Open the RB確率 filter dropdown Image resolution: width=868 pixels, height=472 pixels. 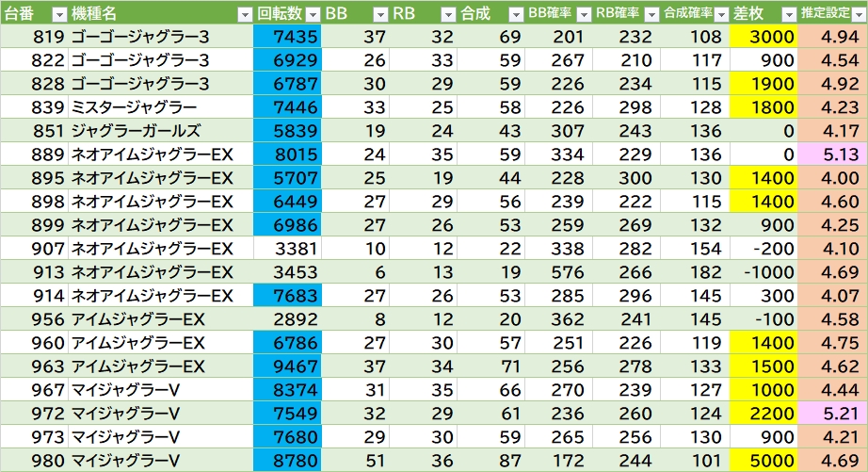[651, 14]
